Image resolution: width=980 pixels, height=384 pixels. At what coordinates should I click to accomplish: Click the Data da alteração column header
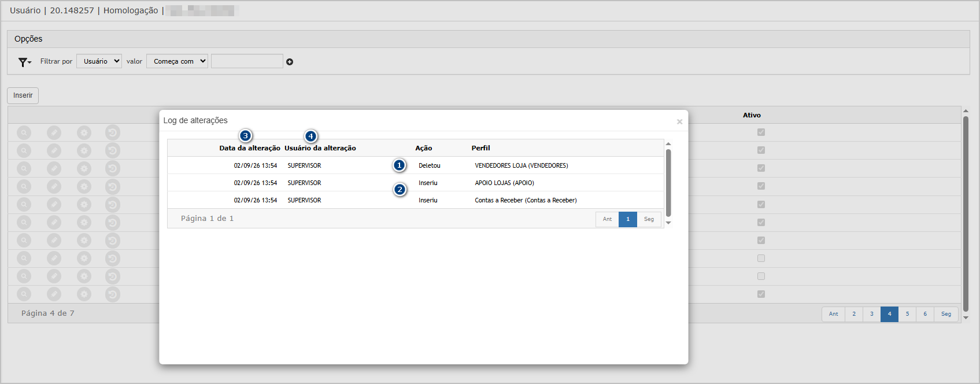(x=250, y=148)
